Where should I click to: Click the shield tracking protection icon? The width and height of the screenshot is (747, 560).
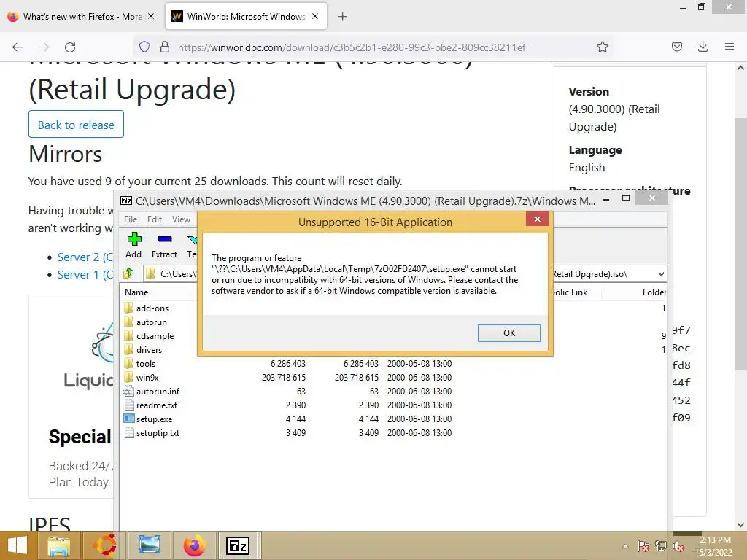(144, 47)
